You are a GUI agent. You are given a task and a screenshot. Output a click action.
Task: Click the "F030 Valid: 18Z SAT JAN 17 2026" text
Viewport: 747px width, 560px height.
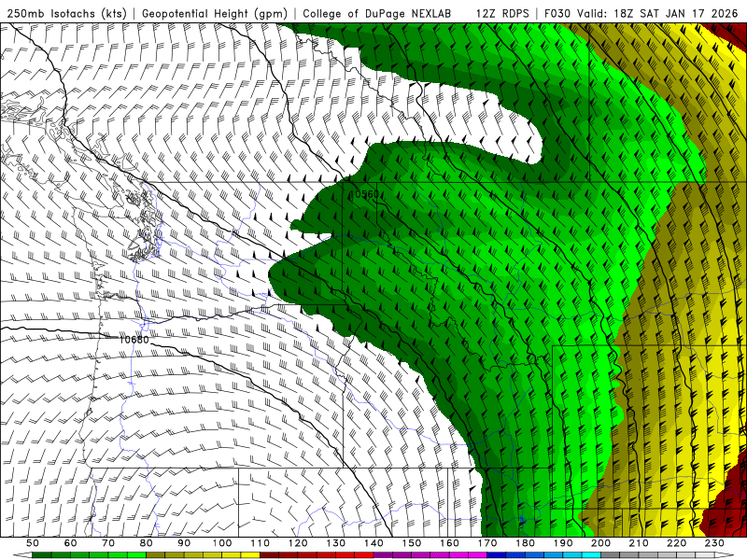pyautogui.click(x=641, y=13)
